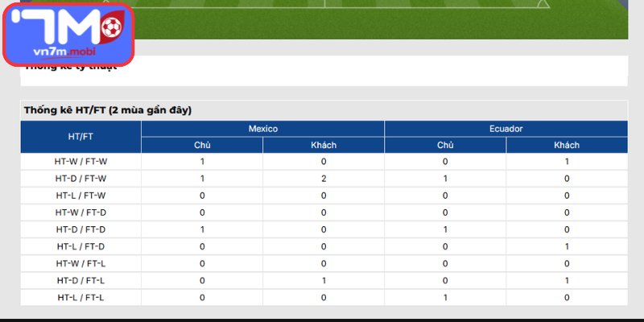Image resolution: width=644 pixels, height=322 pixels.
Task: Click the soccer ball icon in logo
Action: [111, 27]
